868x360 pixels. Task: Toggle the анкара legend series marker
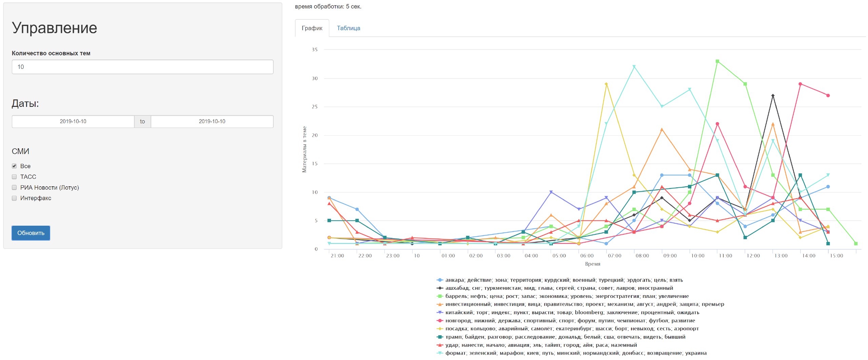440,280
